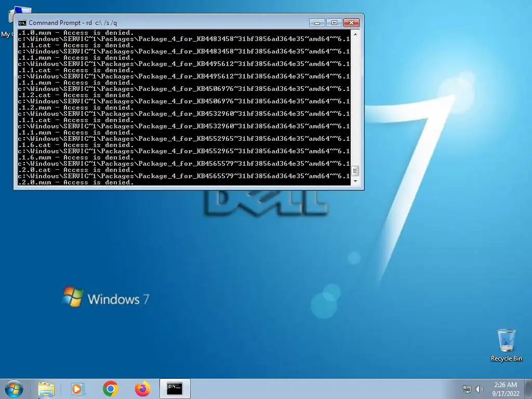The height and width of the screenshot is (399, 532).
Task: Click the '.1.6.cat - Access is denied.' line
Action: [76, 145]
